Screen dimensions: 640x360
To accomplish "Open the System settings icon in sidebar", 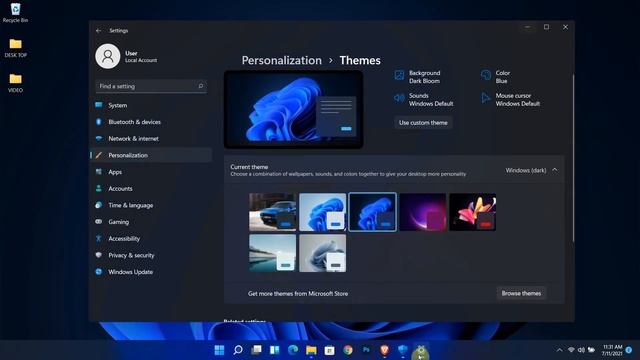I will click(x=98, y=105).
